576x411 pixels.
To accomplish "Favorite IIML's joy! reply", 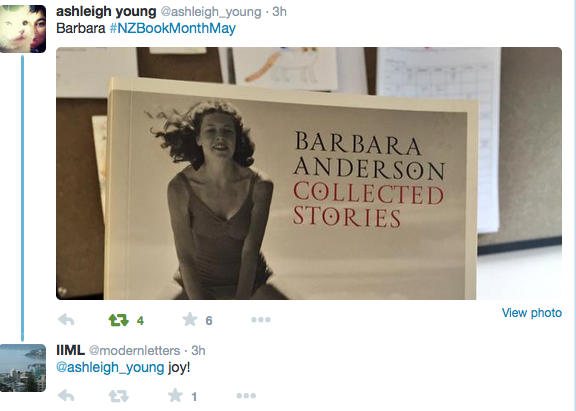I will pyautogui.click(x=175, y=396).
